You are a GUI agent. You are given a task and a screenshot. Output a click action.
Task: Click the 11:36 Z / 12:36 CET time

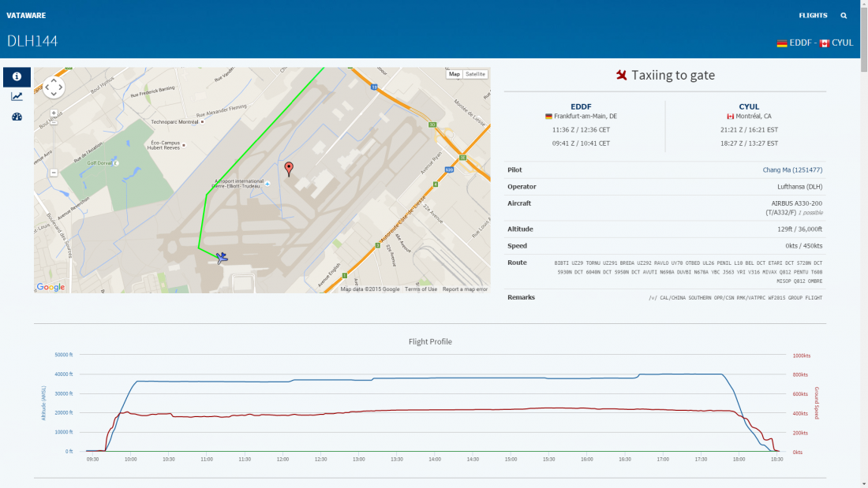coord(581,130)
